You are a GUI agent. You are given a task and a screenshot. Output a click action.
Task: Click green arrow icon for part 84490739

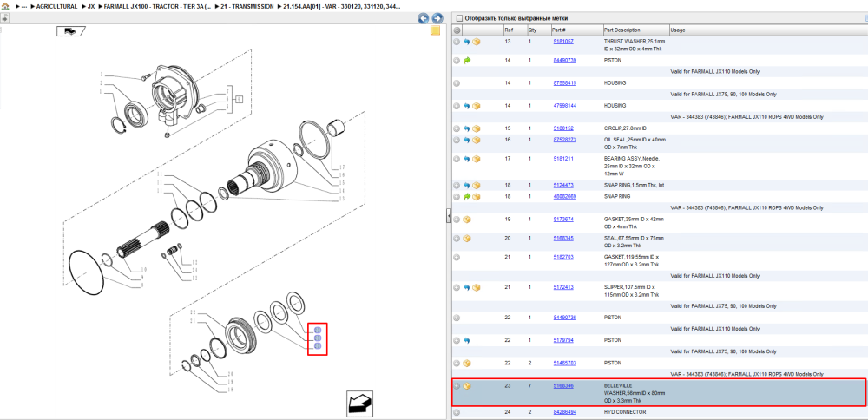[x=466, y=61]
